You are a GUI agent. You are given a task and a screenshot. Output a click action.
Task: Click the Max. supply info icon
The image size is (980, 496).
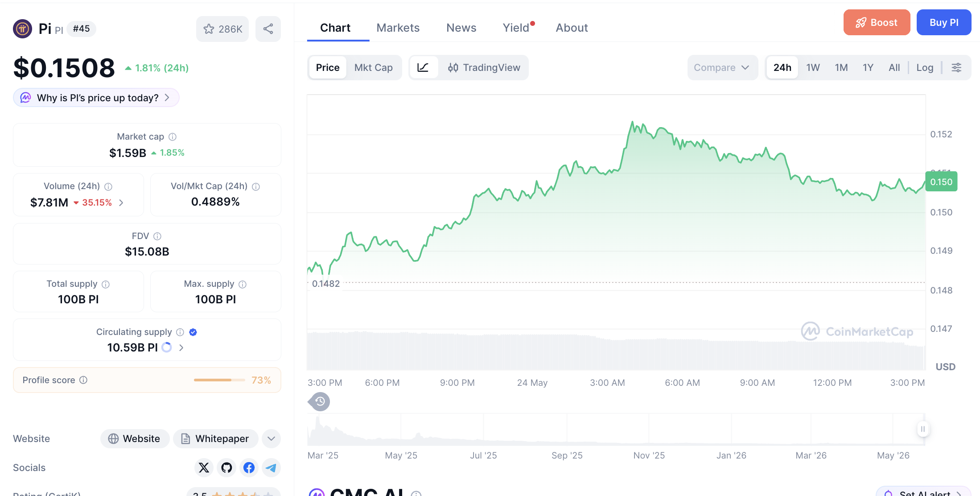coord(243,284)
